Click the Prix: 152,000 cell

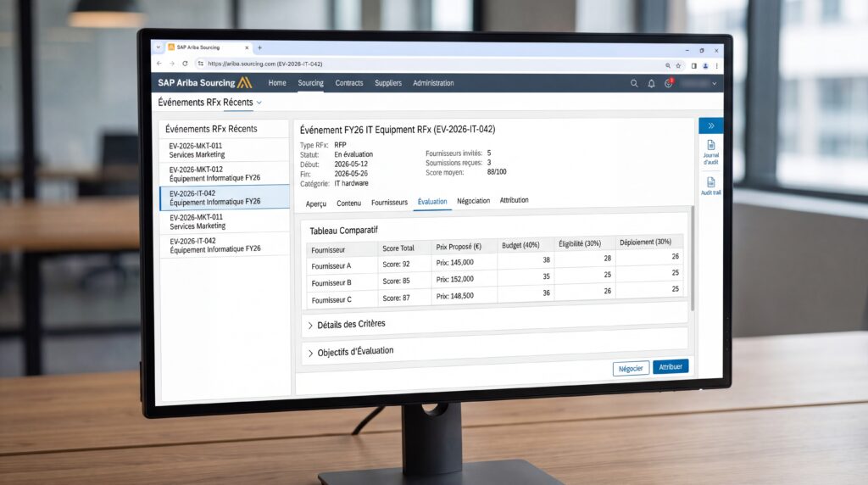pyautogui.click(x=454, y=279)
